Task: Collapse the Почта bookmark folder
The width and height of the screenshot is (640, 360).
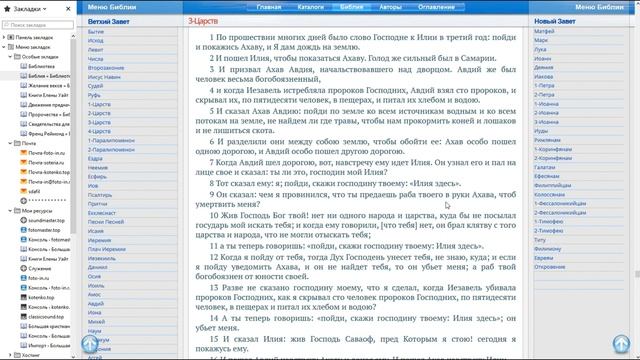Action: click(x=10, y=143)
